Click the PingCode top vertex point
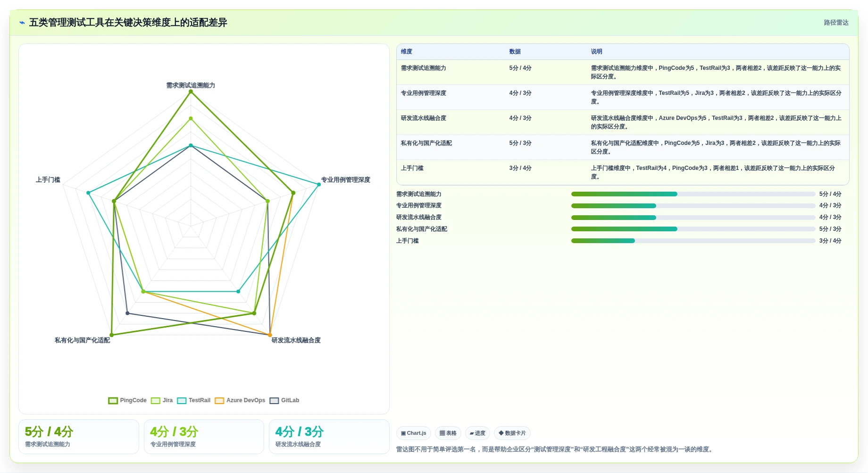 (x=191, y=92)
